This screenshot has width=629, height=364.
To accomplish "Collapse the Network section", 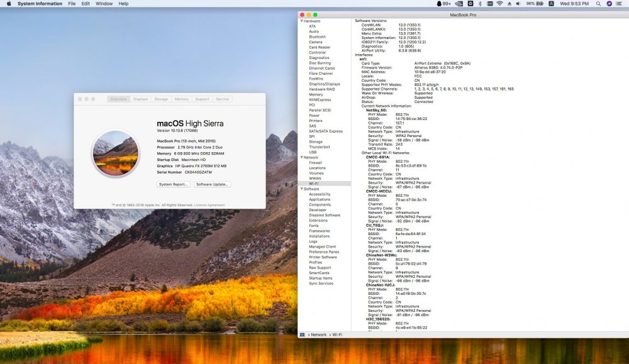I will click(302, 158).
